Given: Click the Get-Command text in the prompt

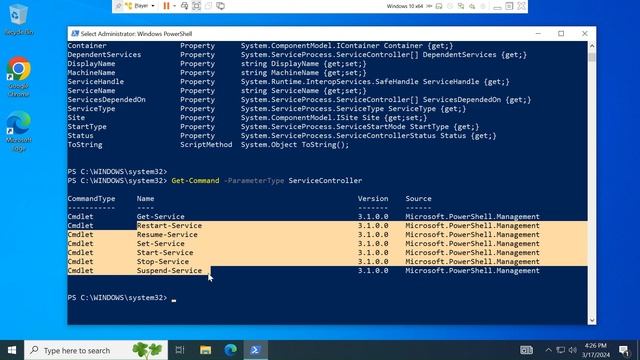Looking at the screenshot, I should tap(195, 180).
